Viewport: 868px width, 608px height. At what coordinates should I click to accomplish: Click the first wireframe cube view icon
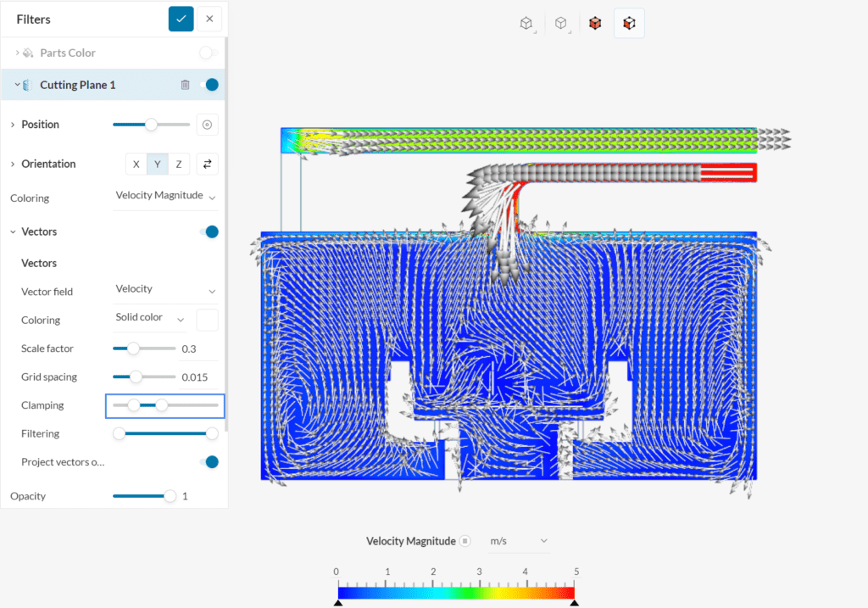526,24
